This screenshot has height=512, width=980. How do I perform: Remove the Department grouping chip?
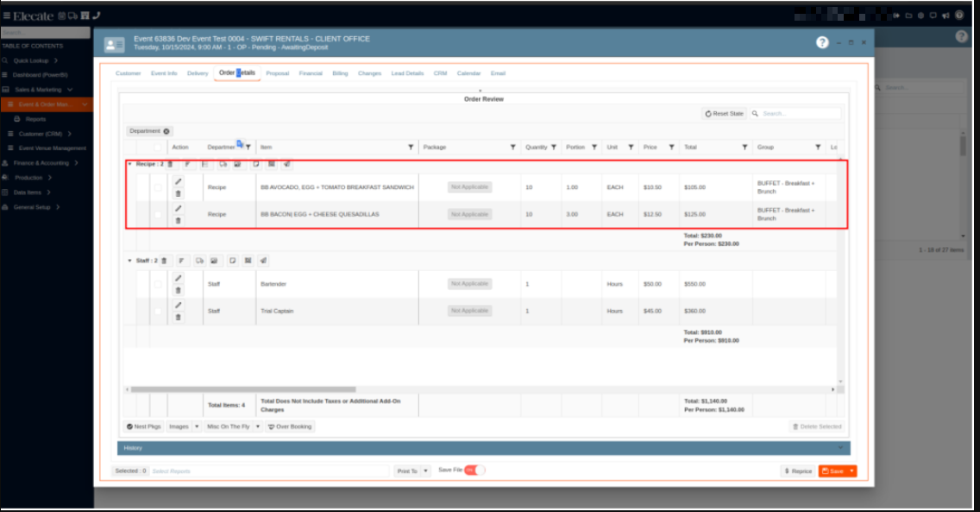pos(166,131)
